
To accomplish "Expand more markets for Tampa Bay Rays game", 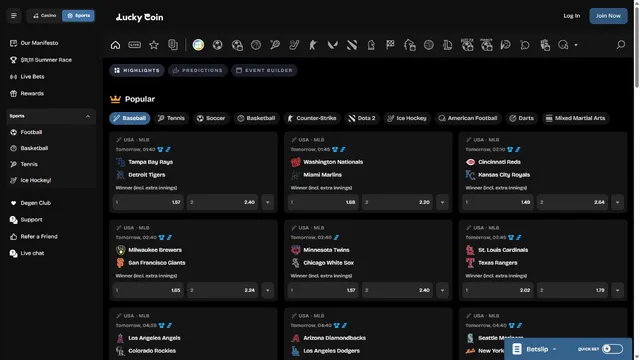I will click(267, 202).
